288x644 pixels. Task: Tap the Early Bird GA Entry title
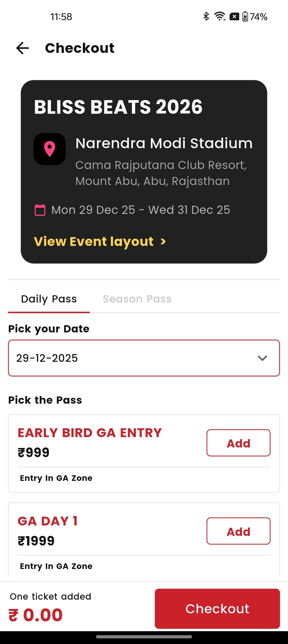[x=90, y=433]
